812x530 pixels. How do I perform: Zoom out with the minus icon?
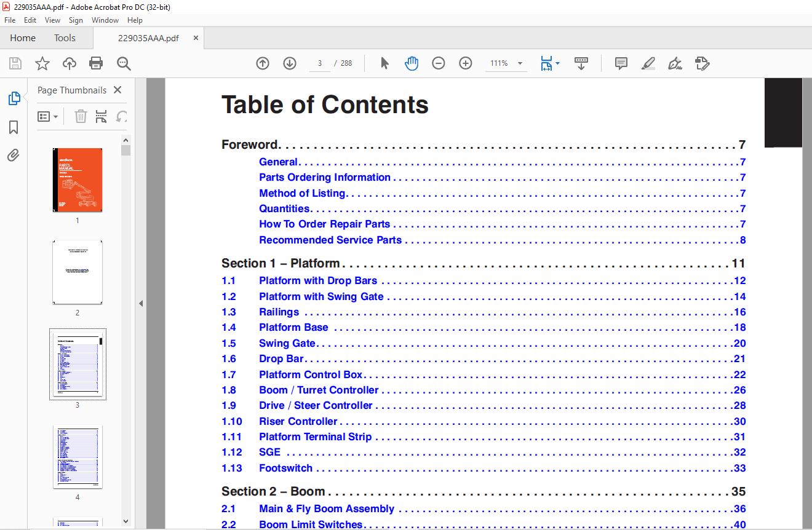439,63
